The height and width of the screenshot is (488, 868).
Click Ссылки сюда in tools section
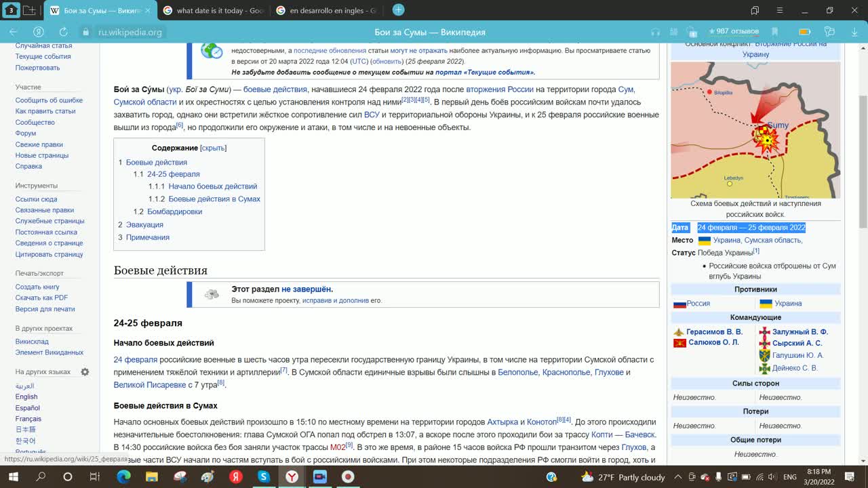point(37,199)
